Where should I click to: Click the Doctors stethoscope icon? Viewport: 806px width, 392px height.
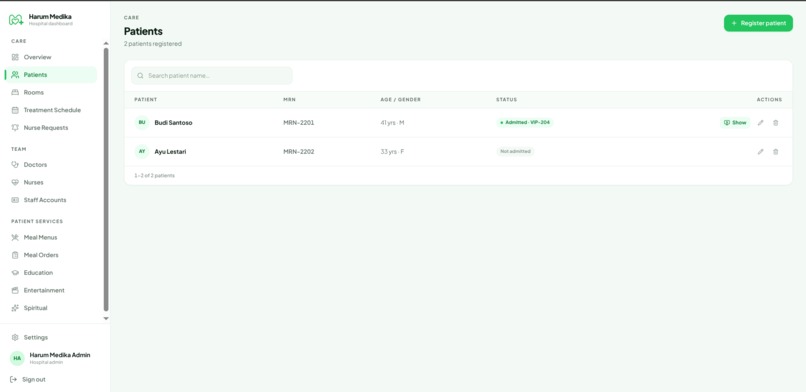coord(15,164)
